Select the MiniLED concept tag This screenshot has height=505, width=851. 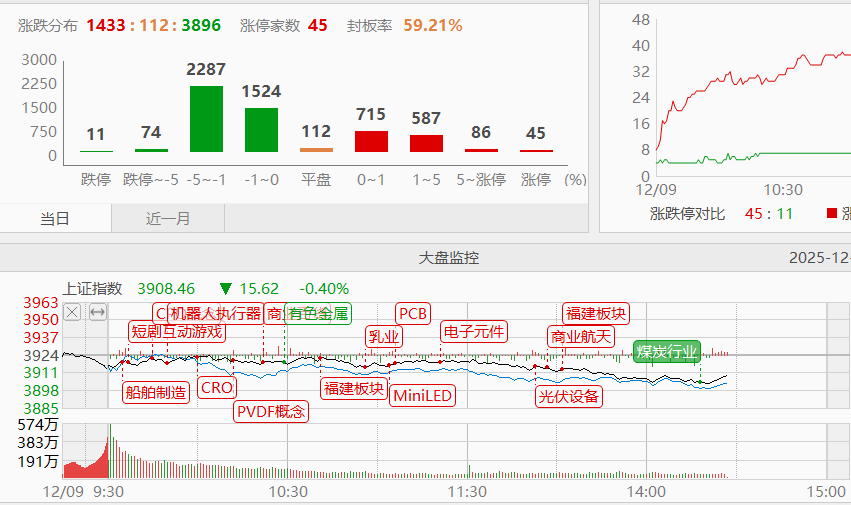(422, 395)
